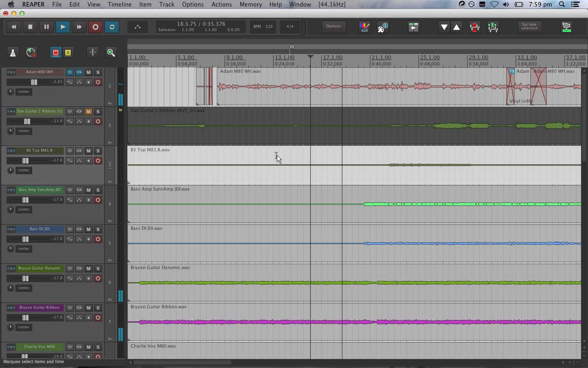Open the item properties info icon

[x=383, y=27]
